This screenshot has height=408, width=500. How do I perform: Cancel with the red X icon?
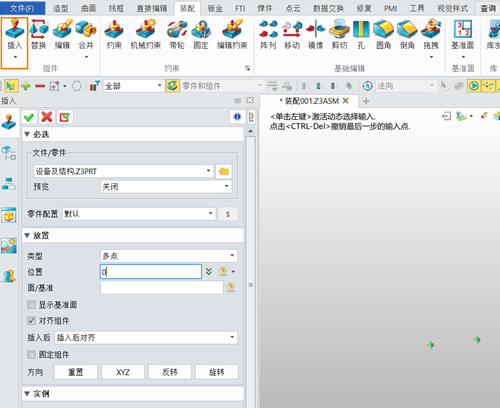tap(47, 117)
